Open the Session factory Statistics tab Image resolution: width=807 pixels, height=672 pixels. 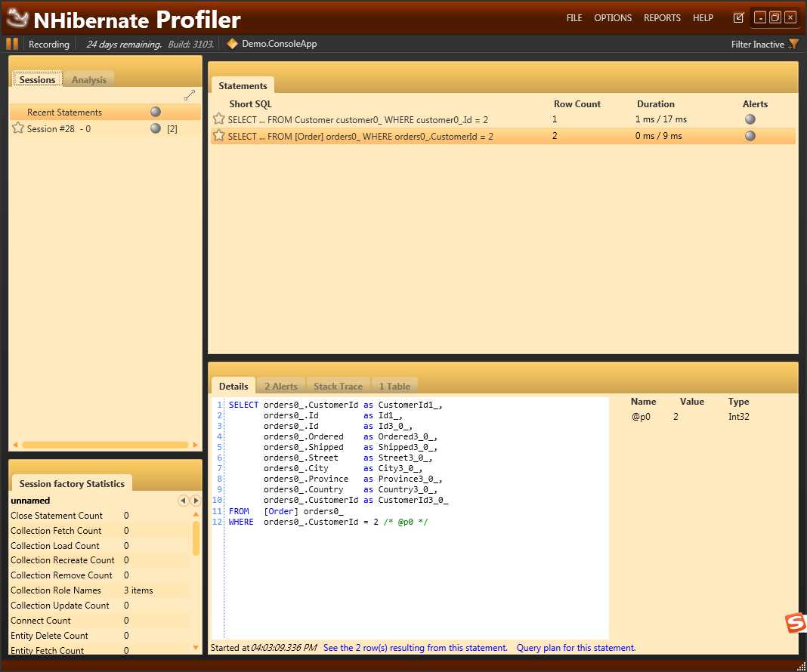tap(72, 483)
